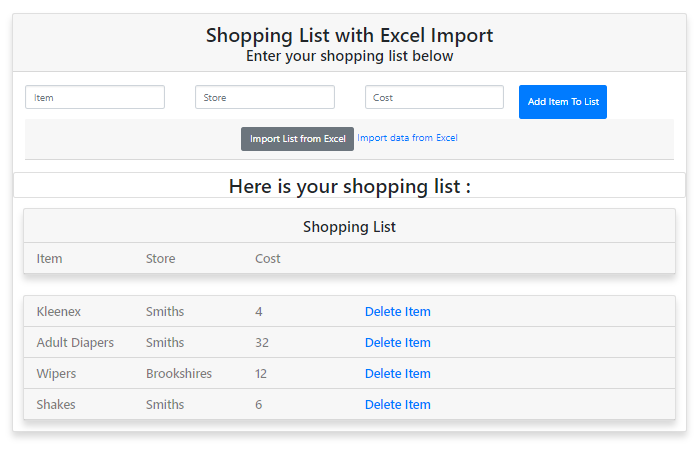Click the Cost column header
700x450 pixels.
[x=267, y=259]
